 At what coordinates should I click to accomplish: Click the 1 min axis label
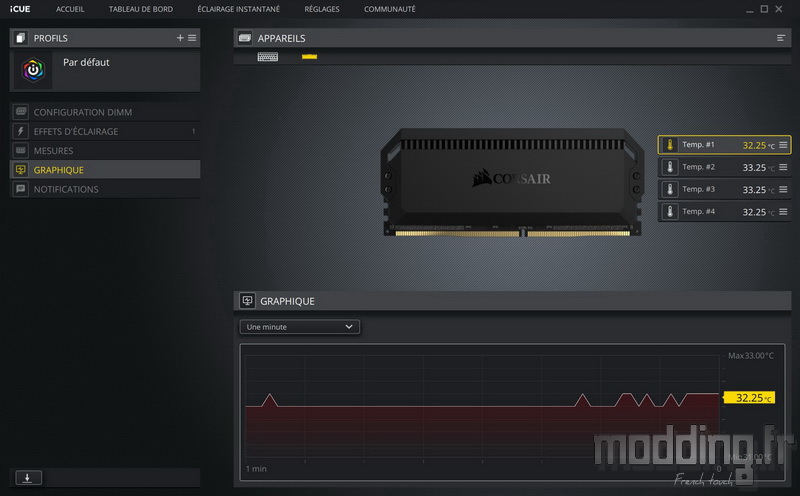click(256, 468)
